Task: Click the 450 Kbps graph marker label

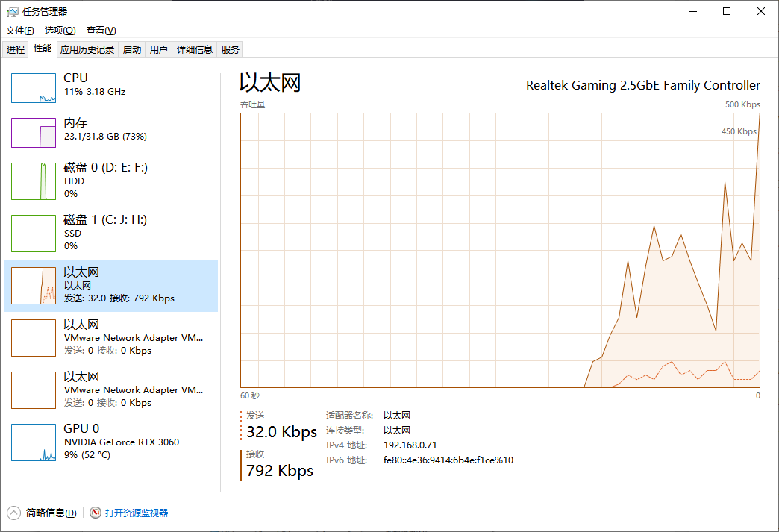Action: tap(739, 131)
